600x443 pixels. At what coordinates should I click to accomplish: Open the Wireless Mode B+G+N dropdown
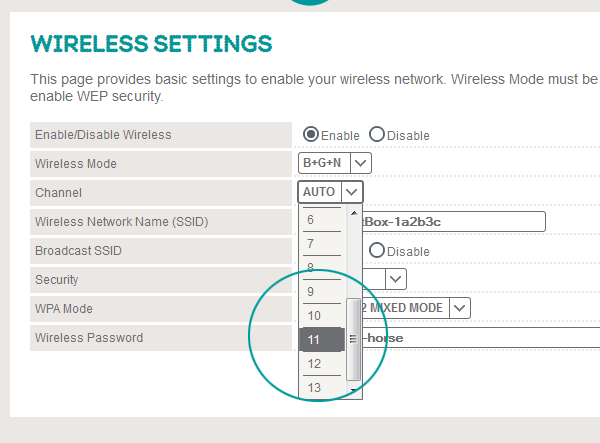coord(334,163)
